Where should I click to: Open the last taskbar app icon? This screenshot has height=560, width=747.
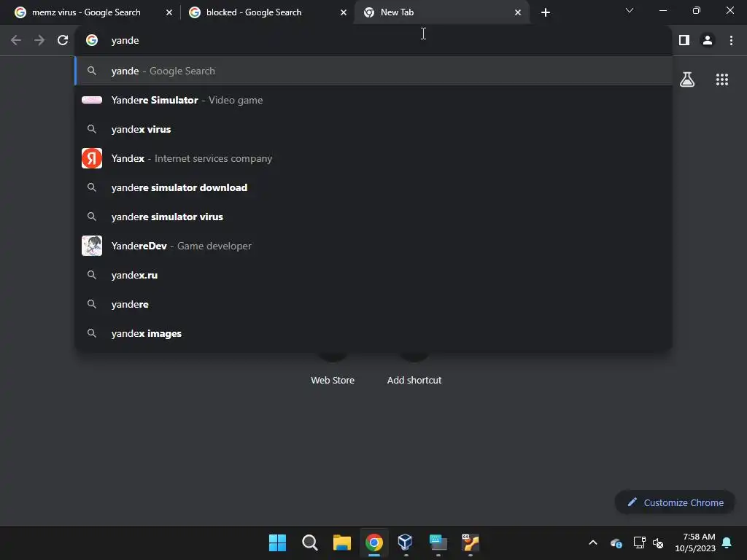click(x=471, y=542)
